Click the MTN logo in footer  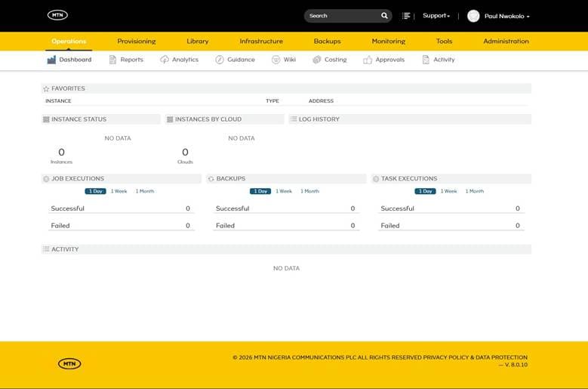click(x=69, y=363)
